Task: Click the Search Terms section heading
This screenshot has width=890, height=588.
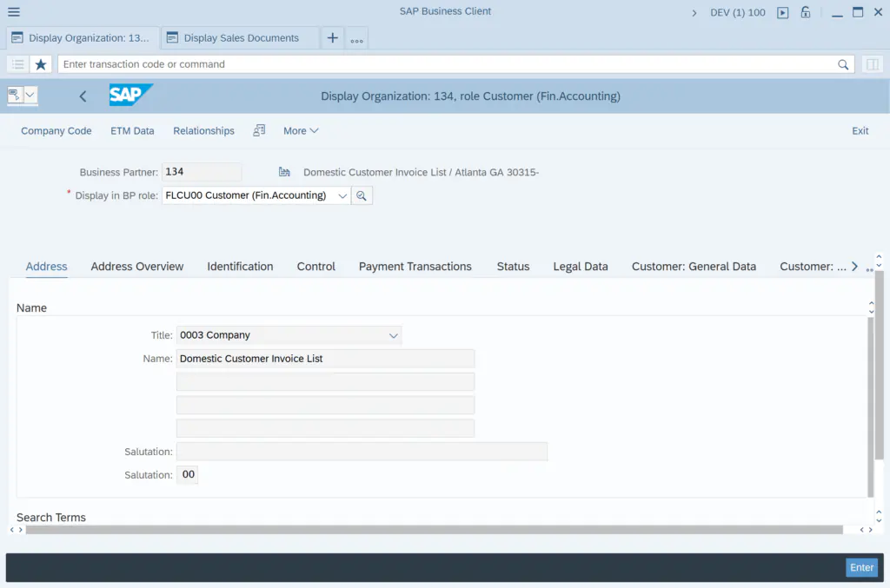Action: [51, 517]
